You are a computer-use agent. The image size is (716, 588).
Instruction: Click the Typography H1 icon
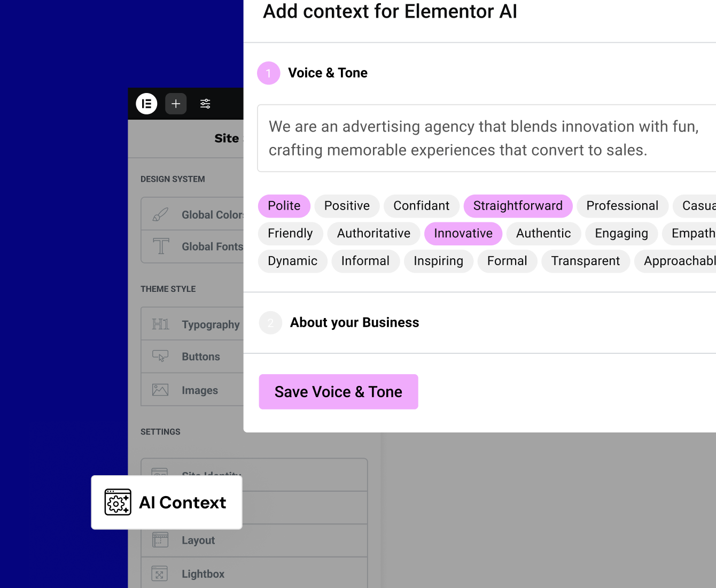point(160,324)
